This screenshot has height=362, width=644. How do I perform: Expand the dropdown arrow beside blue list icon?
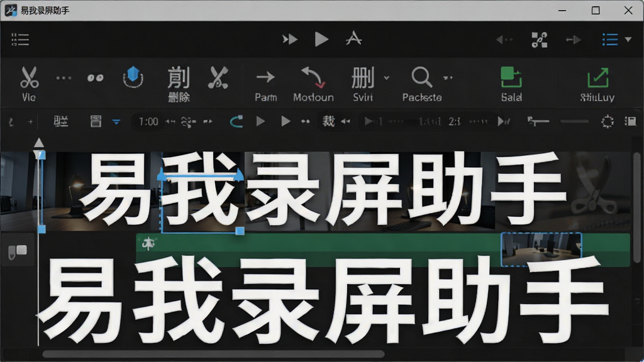click(628, 40)
